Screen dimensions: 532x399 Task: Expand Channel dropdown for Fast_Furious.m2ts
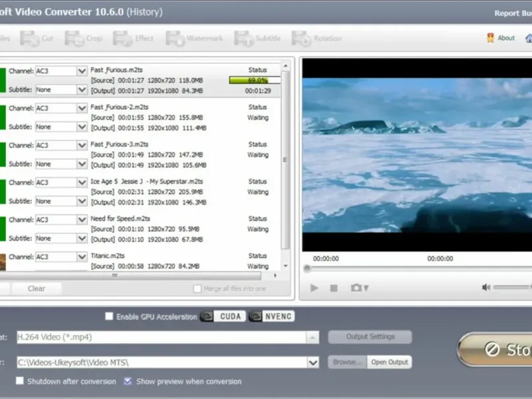pyautogui.click(x=82, y=71)
